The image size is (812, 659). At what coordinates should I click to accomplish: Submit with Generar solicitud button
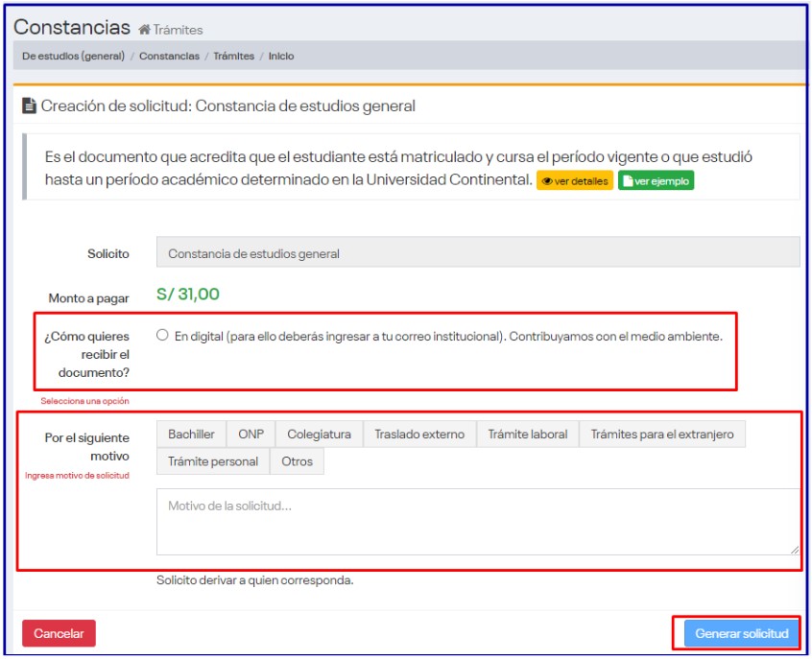(x=741, y=633)
